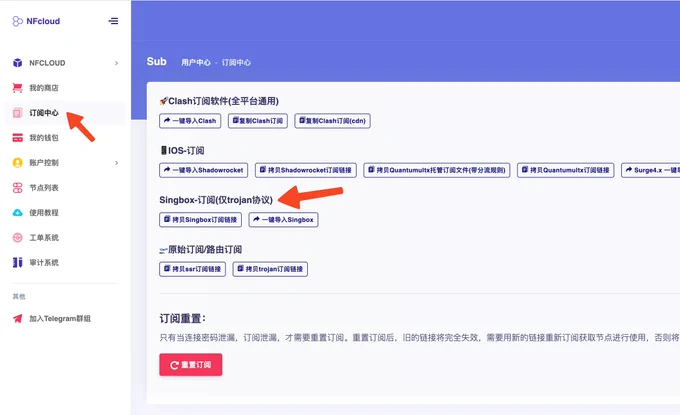
Task: Click 一键导入Singbox button
Action: click(283, 219)
